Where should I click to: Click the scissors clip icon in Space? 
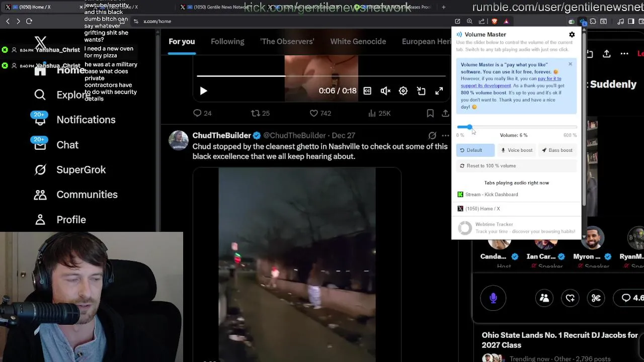pos(596,298)
